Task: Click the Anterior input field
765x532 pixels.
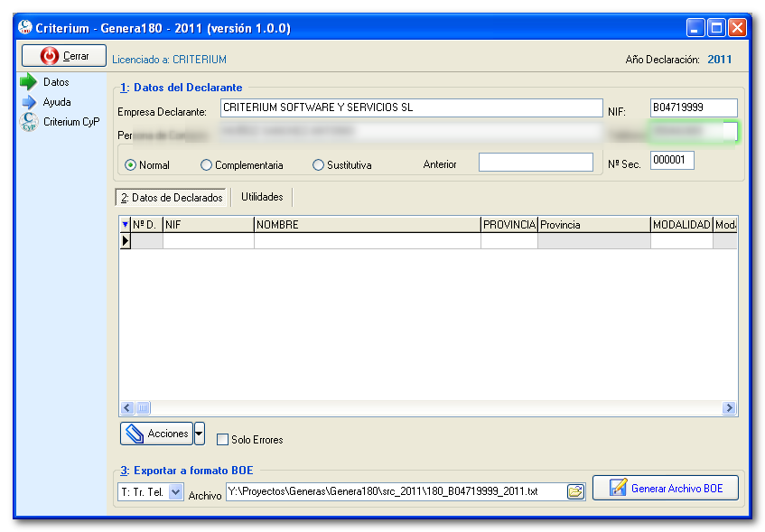Action: (x=536, y=162)
